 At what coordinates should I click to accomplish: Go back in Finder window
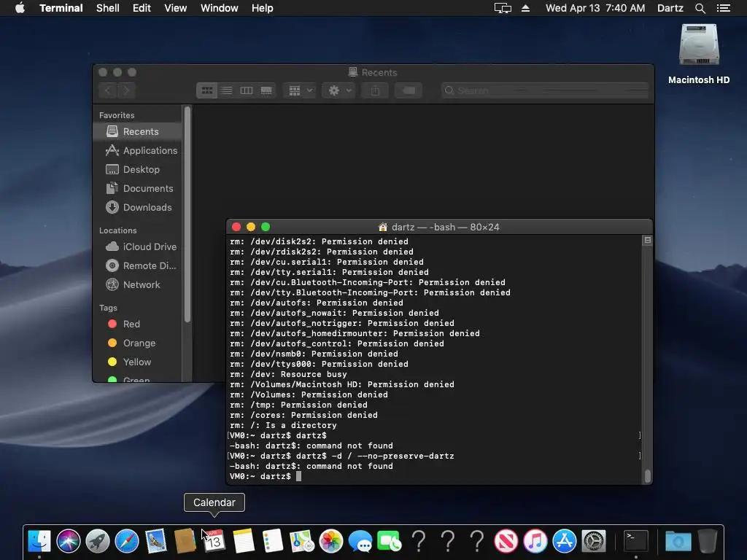(108, 90)
